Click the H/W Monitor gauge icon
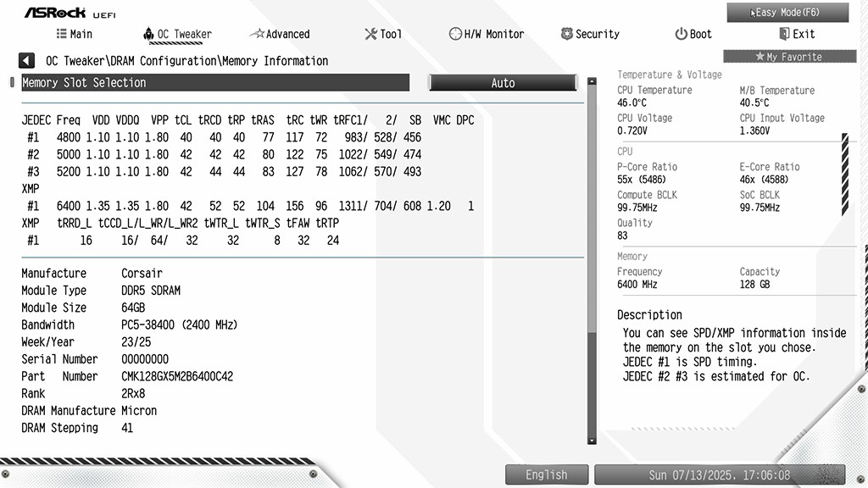Screen dimensions: 868x488 click(x=455, y=35)
